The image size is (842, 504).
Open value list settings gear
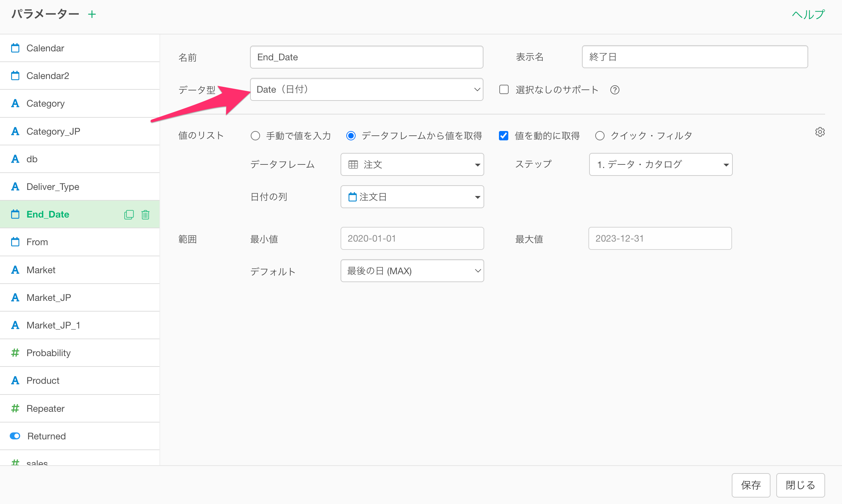point(820,132)
